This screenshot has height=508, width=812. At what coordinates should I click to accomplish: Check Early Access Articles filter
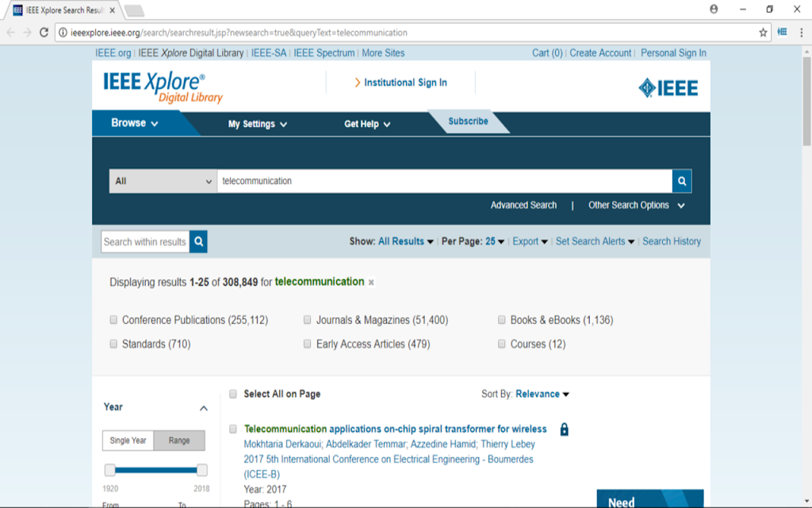point(307,344)
